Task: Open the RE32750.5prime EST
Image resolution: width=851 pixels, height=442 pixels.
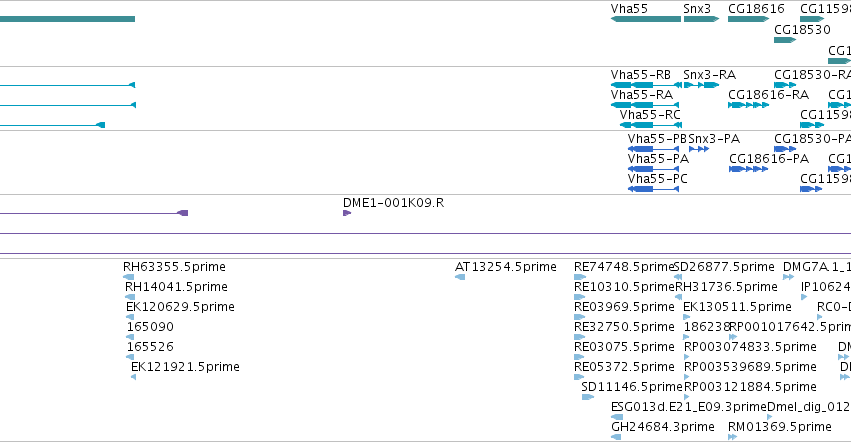Action: coord(580,337)
